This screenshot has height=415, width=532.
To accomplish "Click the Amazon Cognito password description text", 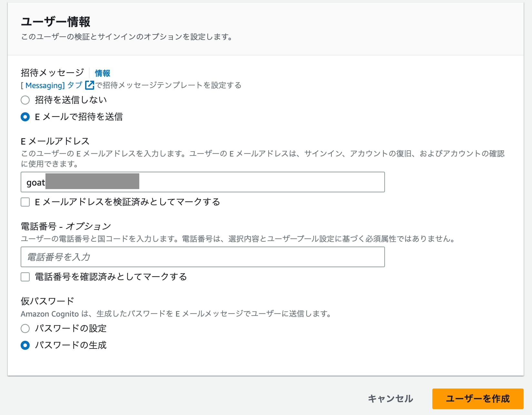I will [176, 314].
